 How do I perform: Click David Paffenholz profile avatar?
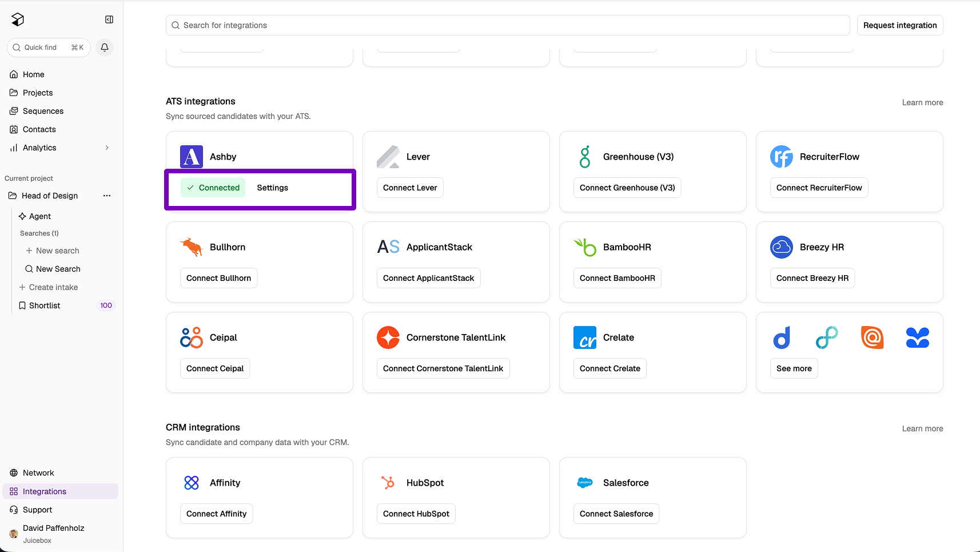(x=14, y=534)
